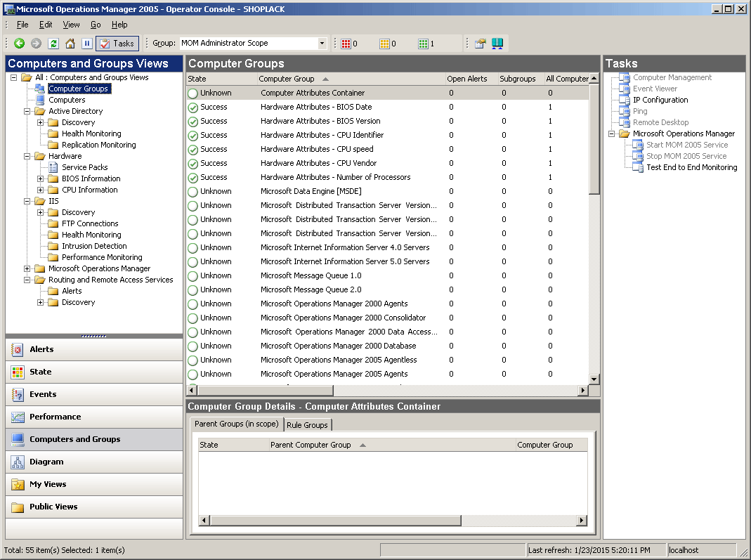Open the Administrator Console toolbar icon

click(x=481, y=44)
